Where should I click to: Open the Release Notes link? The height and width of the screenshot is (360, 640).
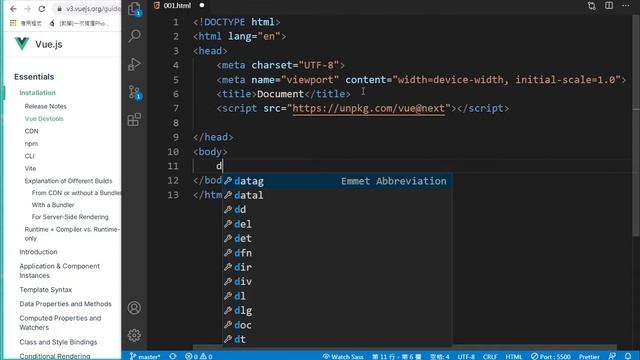[x=45, y=106]
